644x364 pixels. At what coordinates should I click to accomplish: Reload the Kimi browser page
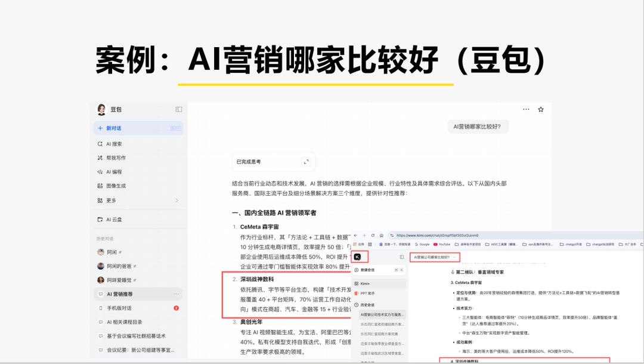pyautogui.click(x=373, y=236)
